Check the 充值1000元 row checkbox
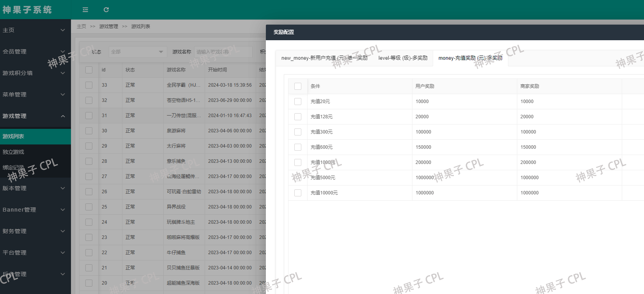The height and width of the screenshot is (294, 644). pos(298,162)
